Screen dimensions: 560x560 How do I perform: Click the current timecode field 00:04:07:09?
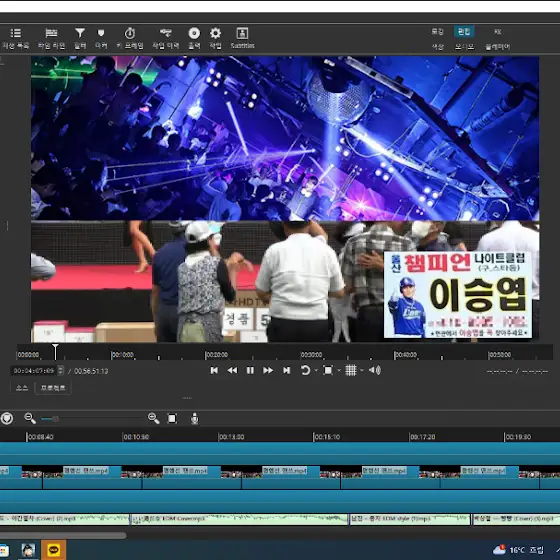34,371
